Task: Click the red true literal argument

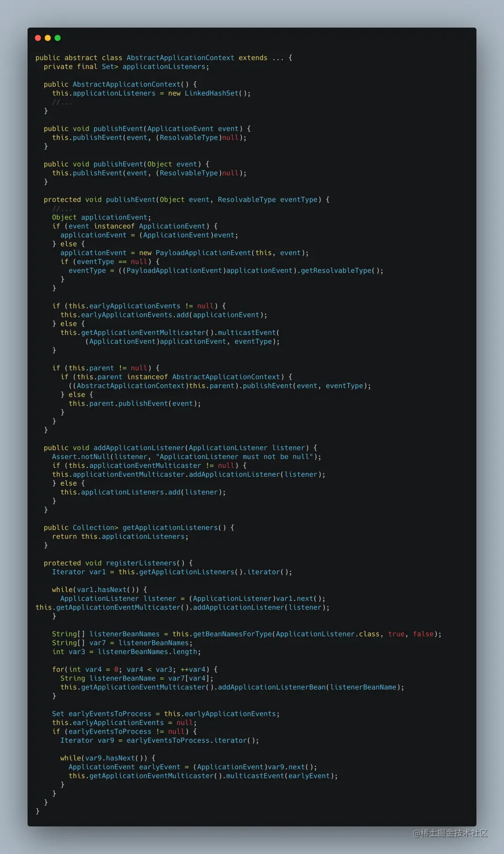Action: pos(396,635)
